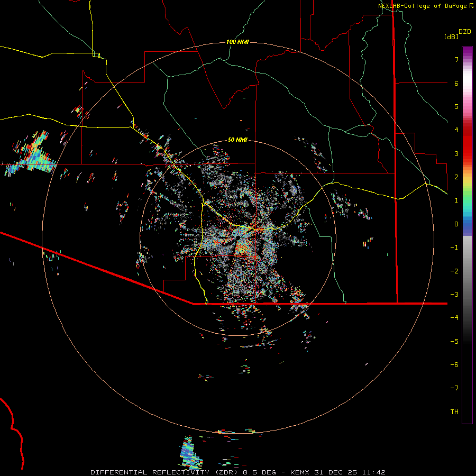Click the -6 value on color scale
The image size is (476, 476).
[454, 365]
